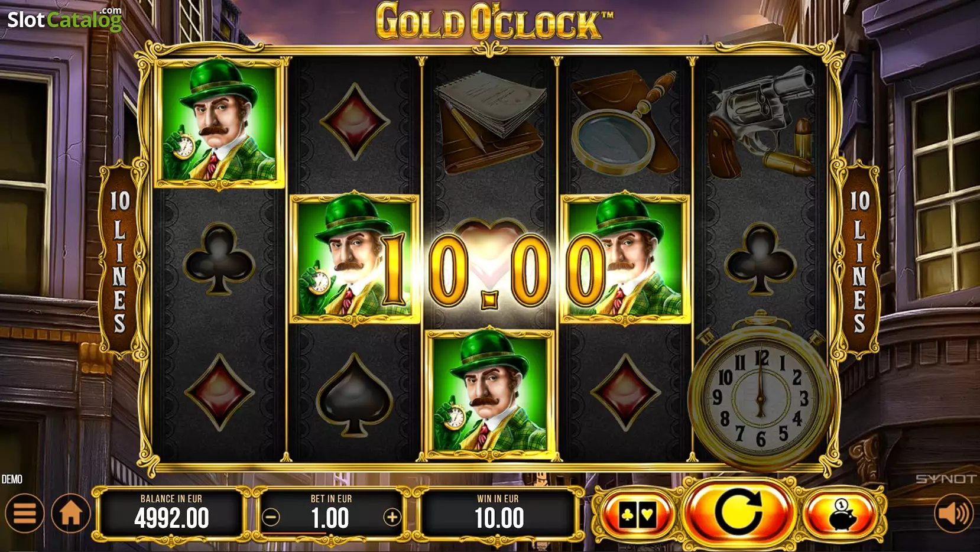980x552 pixels.
Task: Mute sound using speaker icon
Action: click(x=953, y=513)
